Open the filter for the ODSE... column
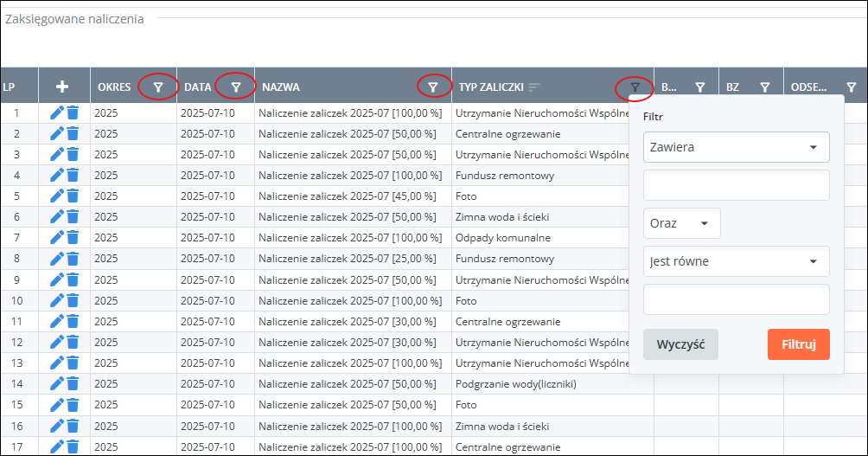This screenshot has width=868, height=456. [x=852, y=87]
